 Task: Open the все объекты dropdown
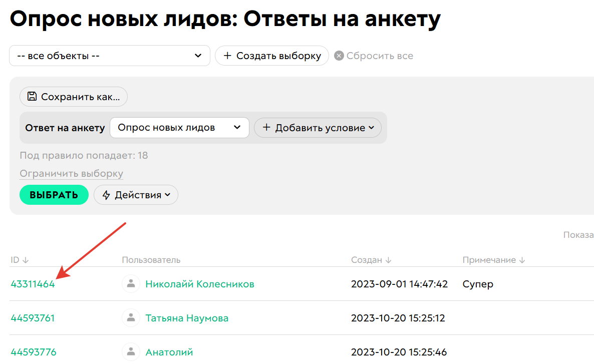109,56
